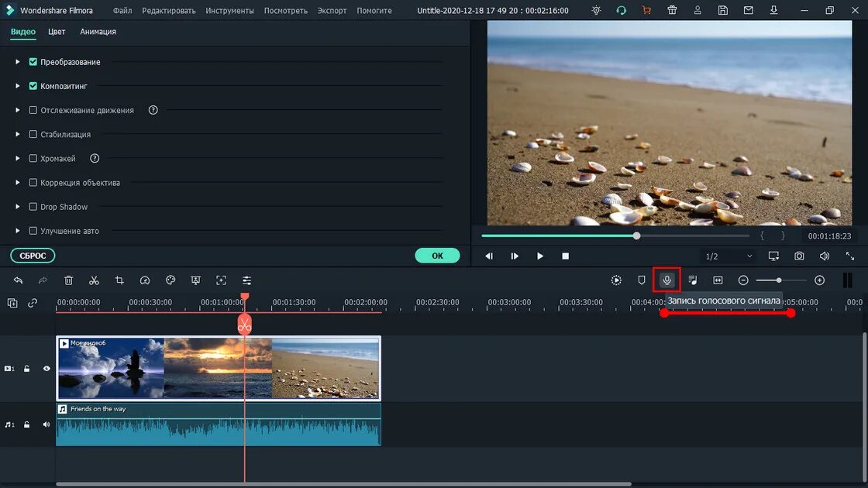Enable the Стабилизация checkbox
The height and width of the screenshot is (488, 868).
(x=33, y=134)
